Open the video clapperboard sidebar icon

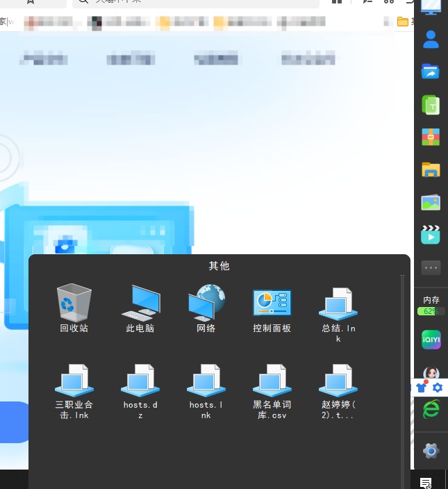431,235
